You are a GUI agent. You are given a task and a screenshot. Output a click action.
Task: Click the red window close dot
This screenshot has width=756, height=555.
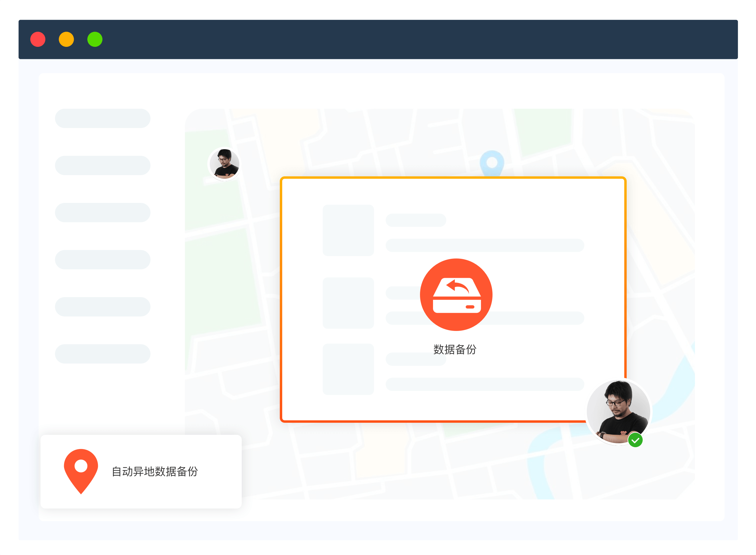[38, 39]
